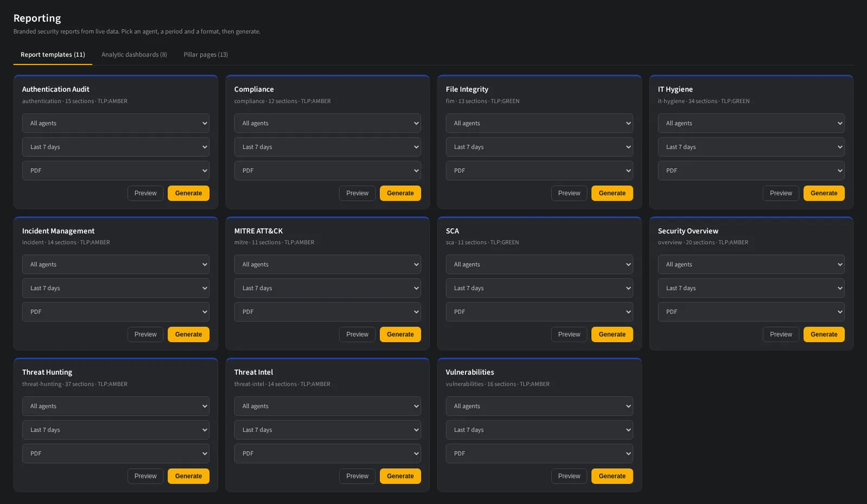Preview the Authentication Audit report
867x504 pixels.
[145, 193]
